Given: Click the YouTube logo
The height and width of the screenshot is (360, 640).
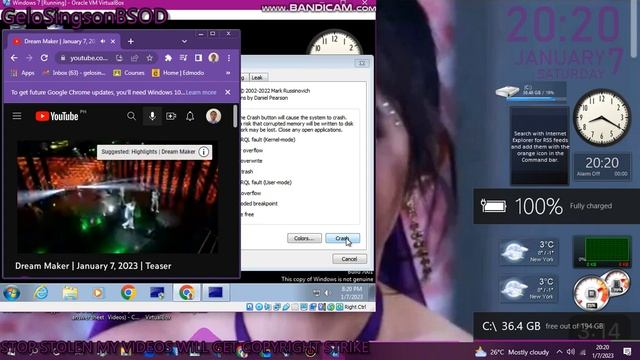Looking at the screenshot, I should click(x=57, y=116).
